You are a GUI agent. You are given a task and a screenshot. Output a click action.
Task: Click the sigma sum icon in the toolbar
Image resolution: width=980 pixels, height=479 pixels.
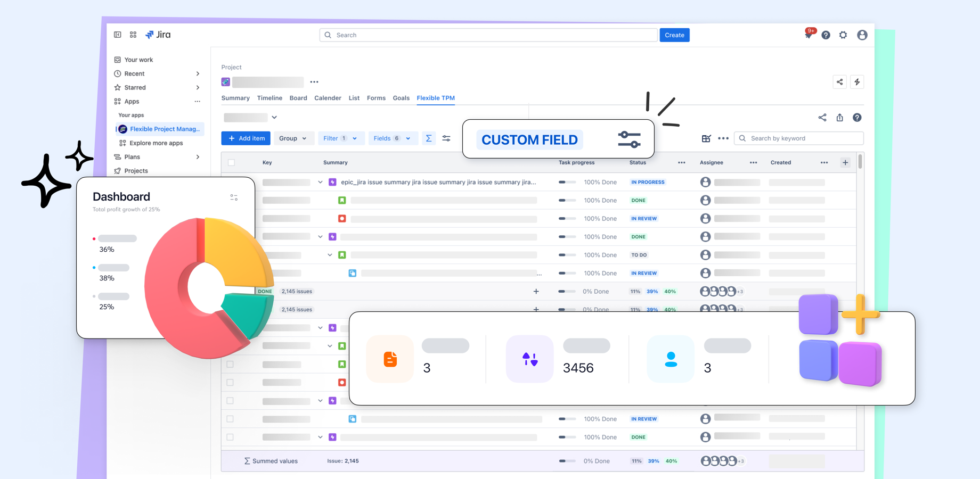[x=429, y=138]
